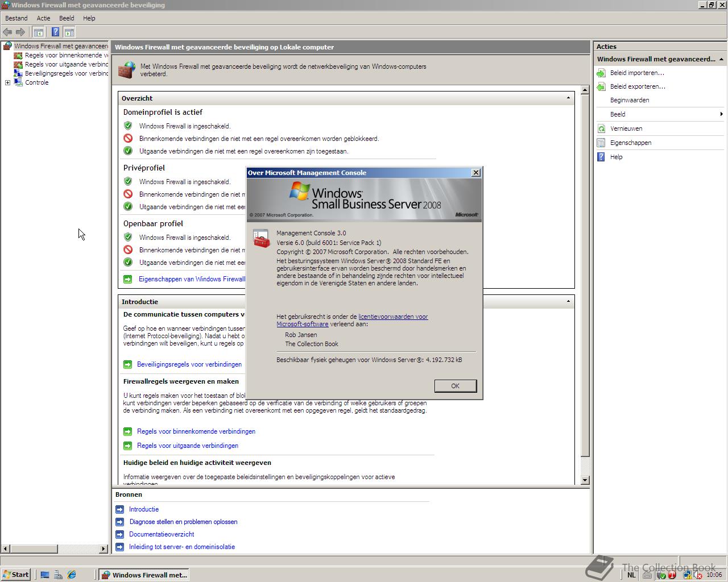Click the scroll down arrow of main pane
The height and width of the screenshot is (582, 728).
click(585, 480)
